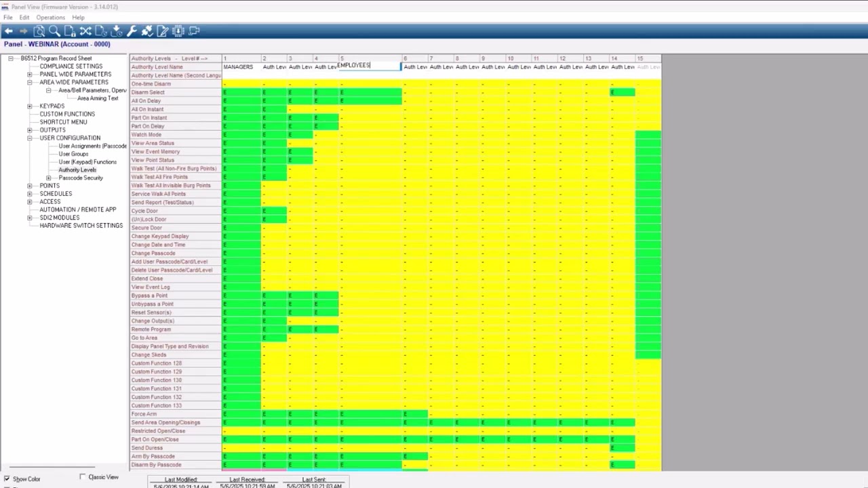Collapse Area/Bell Parameters subnode
The image size is (868, 488).
pyautogui.click(x=48, y=90)
